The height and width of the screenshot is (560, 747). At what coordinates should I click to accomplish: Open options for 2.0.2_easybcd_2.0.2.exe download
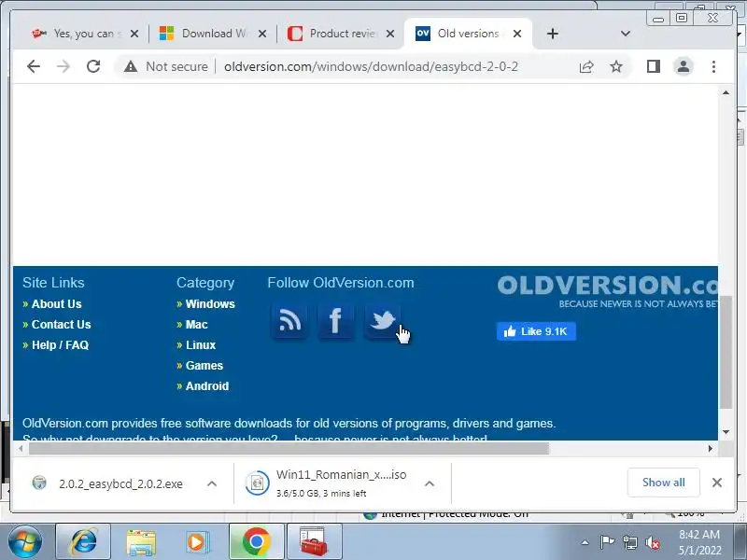(212, 483)
